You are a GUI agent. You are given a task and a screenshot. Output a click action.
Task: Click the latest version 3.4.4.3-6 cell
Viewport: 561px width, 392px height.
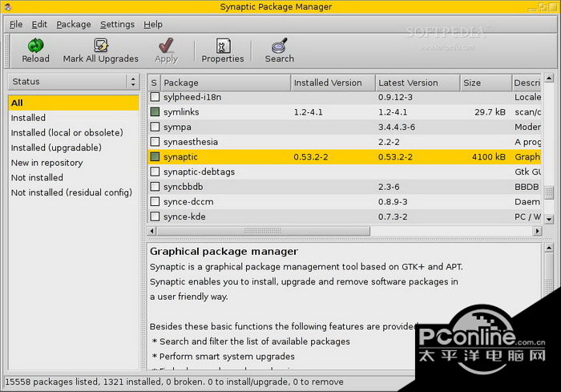[x=397, y=127]
